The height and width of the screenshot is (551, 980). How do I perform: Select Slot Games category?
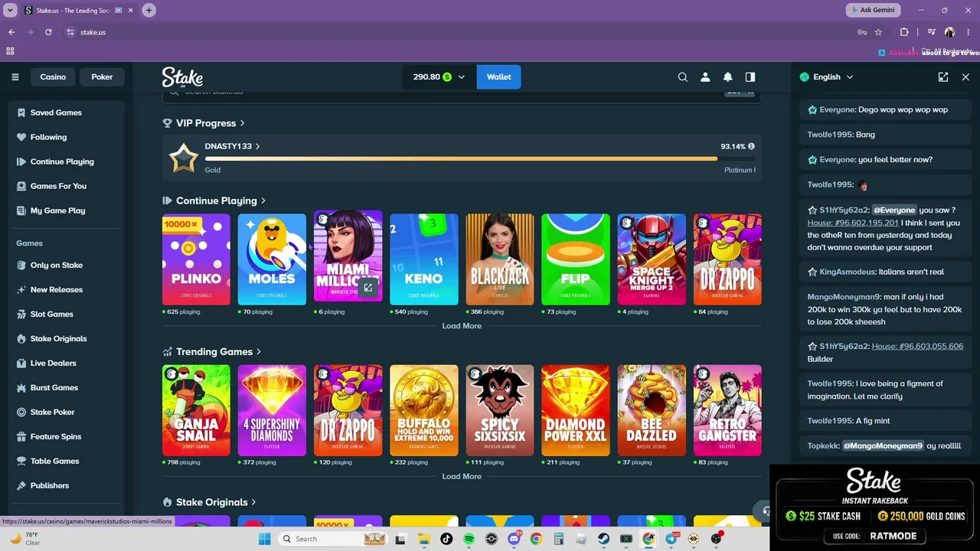click(x=51, y=314)
